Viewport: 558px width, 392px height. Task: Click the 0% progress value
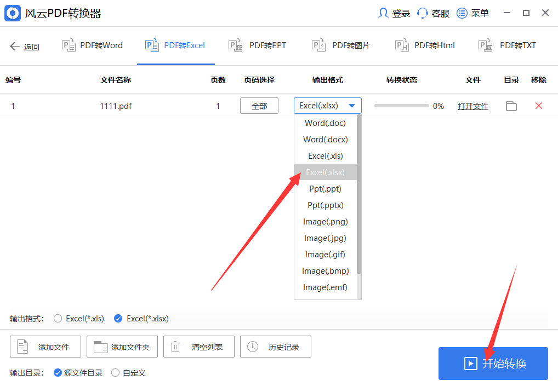pos(439,106)
